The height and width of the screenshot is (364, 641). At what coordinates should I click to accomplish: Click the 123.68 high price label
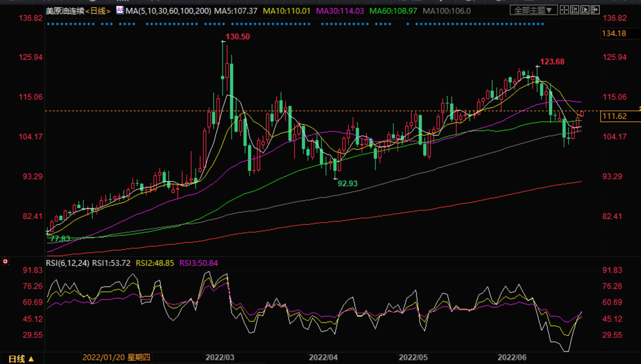[552, 62]
